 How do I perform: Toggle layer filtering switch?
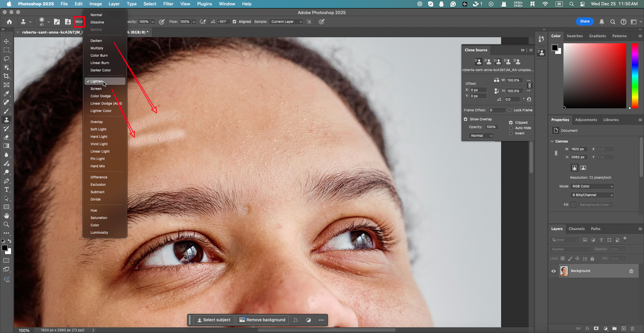pos(624,239)
